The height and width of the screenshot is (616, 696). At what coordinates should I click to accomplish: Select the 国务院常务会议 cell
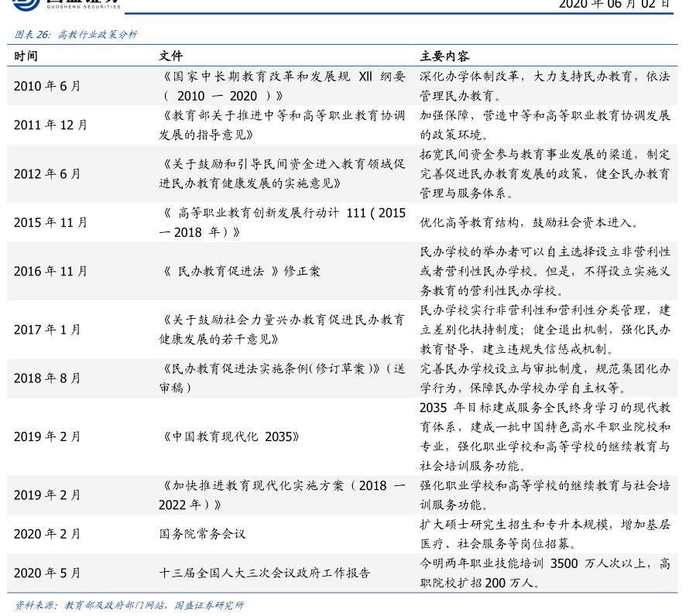coord(202,534)
